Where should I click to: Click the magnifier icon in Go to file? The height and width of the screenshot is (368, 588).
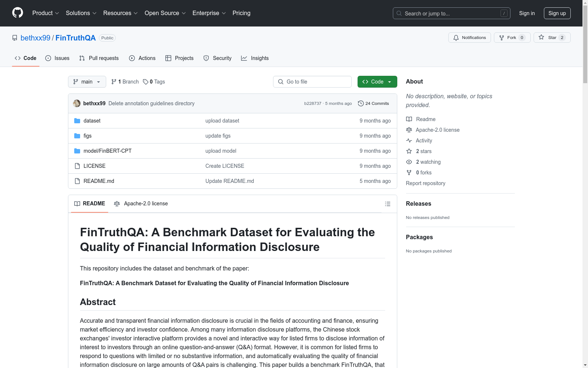281,82
